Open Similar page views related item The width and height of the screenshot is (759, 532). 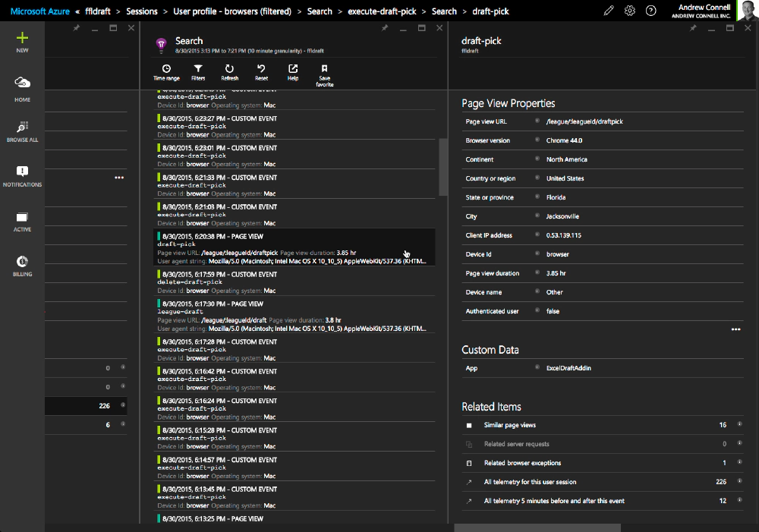pos(603,425)
